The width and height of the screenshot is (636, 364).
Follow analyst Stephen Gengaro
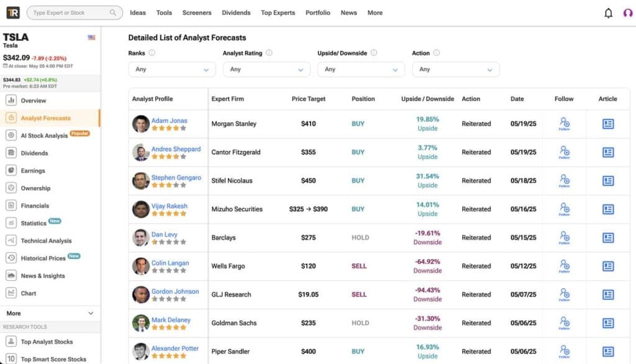click(x=564, y=181)
